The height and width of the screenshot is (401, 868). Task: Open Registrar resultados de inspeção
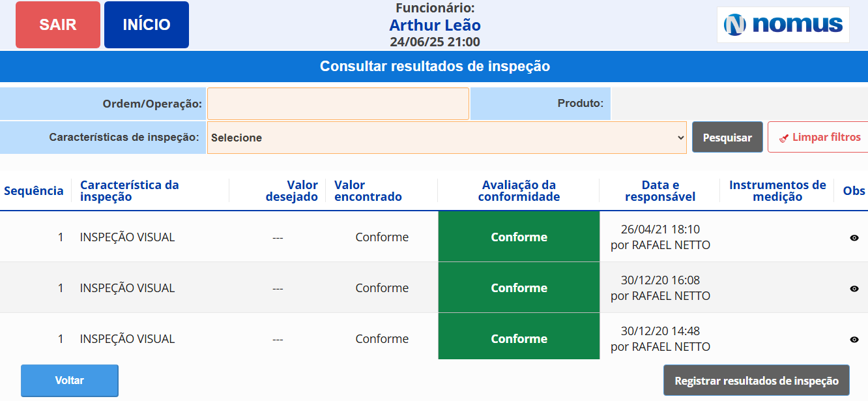[756, 381]
